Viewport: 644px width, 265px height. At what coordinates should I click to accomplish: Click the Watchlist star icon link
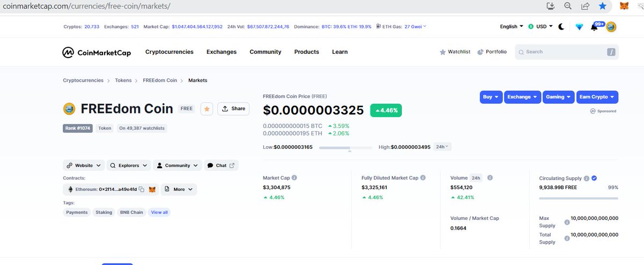coord(455,52)
